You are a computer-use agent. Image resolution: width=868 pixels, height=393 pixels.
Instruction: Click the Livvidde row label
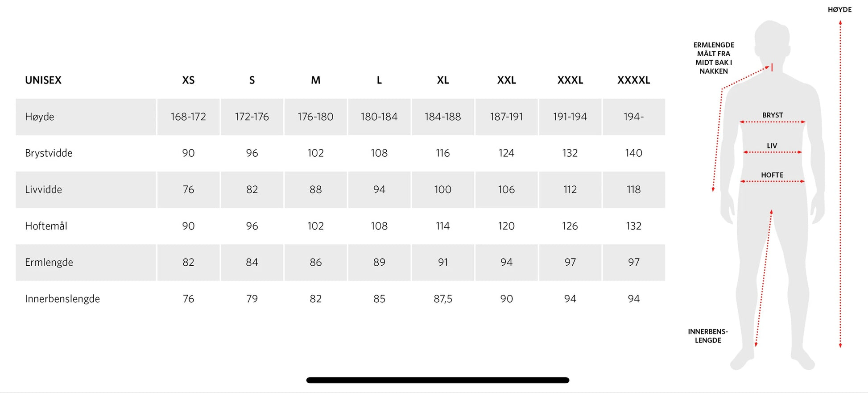[43, 190]
